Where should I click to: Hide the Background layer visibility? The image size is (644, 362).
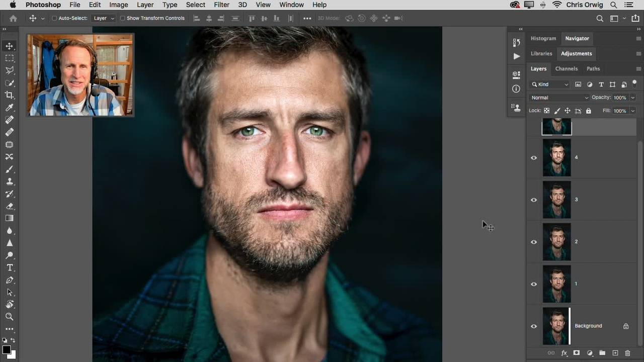pyautogui.click(x=534, y=326)
